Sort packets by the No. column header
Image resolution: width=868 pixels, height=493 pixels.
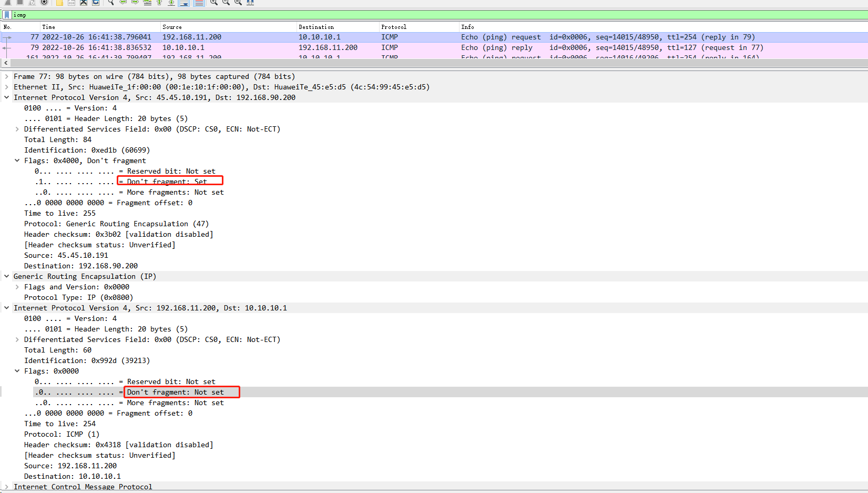[x=21, y=27]
